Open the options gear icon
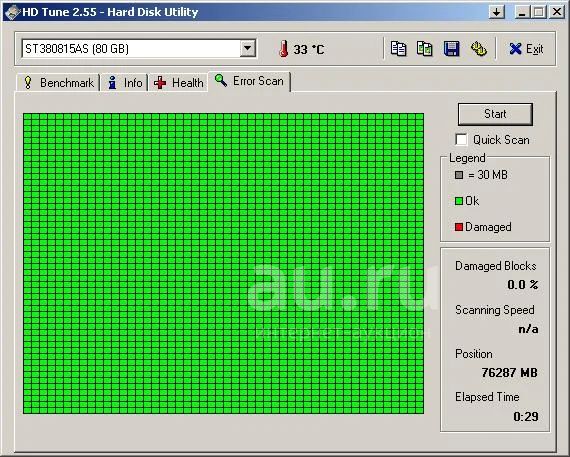Viewport: 570px width, 457px height. 479,49
